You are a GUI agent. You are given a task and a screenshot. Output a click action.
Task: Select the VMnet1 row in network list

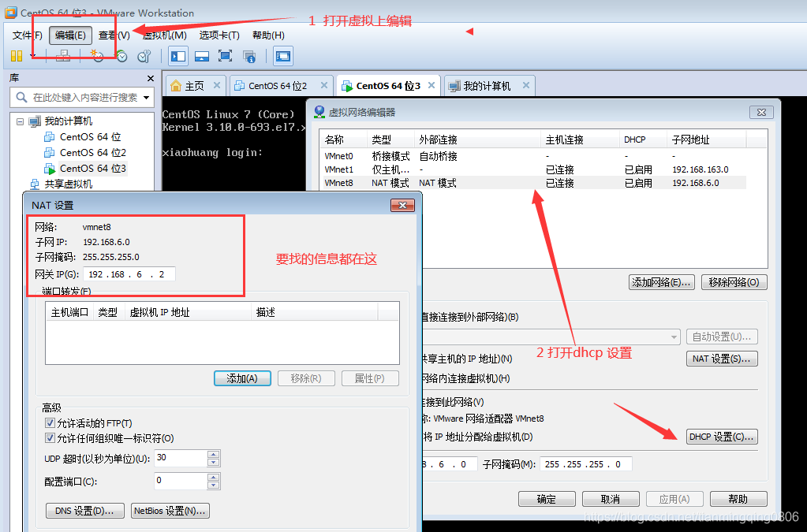pos(534,169)
